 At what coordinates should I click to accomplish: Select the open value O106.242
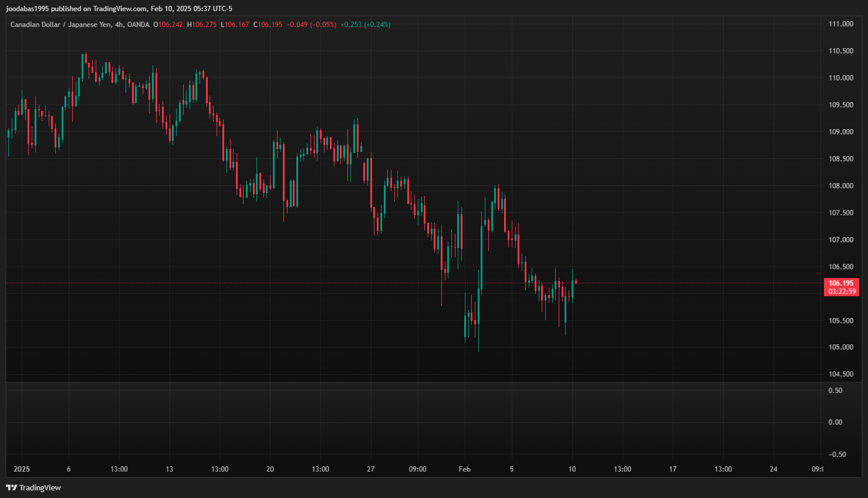pos(168,25)
